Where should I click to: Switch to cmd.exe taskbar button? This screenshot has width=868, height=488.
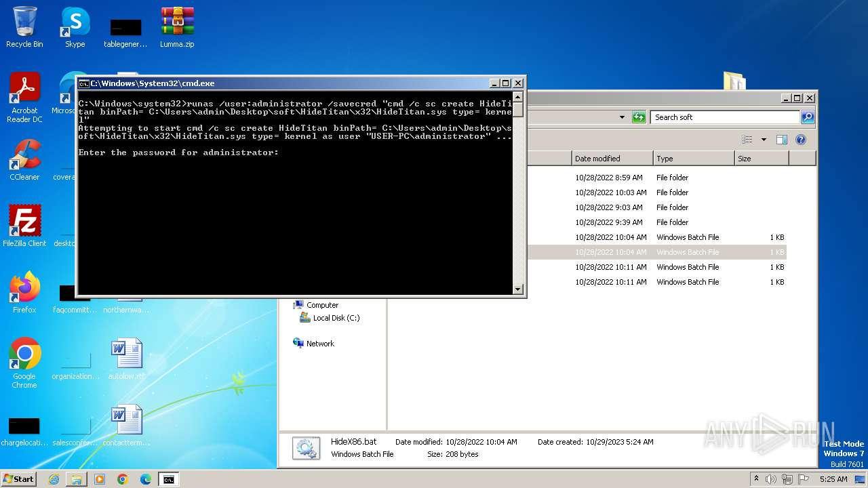169,479
